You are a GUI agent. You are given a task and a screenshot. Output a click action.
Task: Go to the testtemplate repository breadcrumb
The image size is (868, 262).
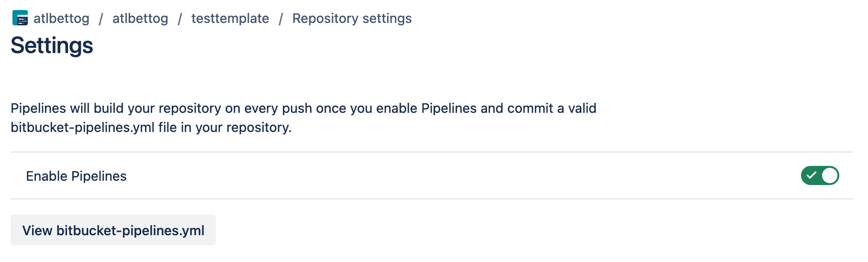tap(230, 18)
